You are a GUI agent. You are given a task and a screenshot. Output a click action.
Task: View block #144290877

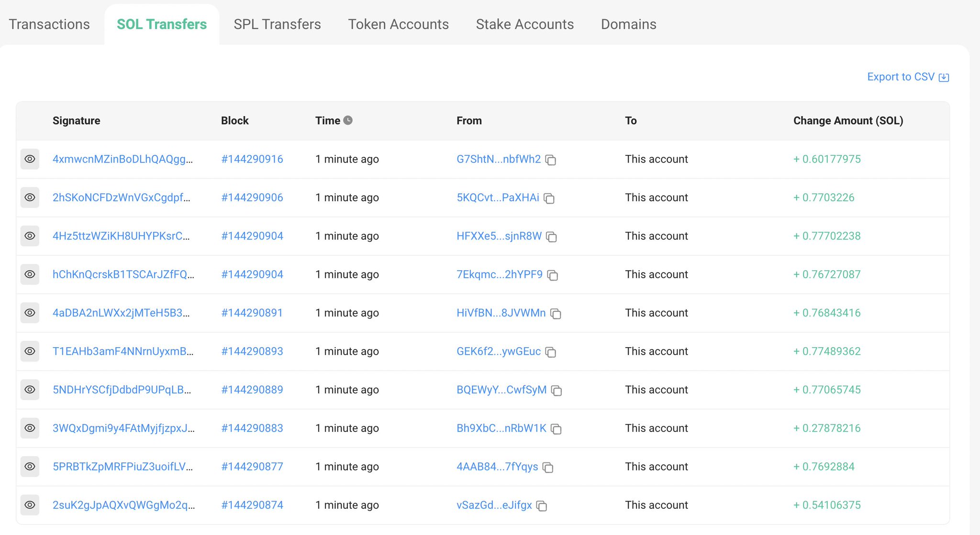point(252,467)
